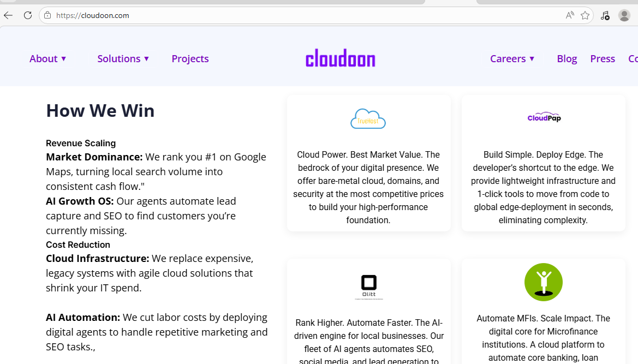Click the 'Cost Reduction' subheading
Viewport: 638px width, 364px height.
[77, 245]
